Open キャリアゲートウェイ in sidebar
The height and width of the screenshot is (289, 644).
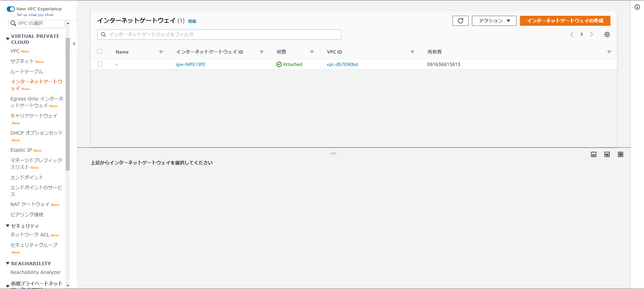(34, 116)
